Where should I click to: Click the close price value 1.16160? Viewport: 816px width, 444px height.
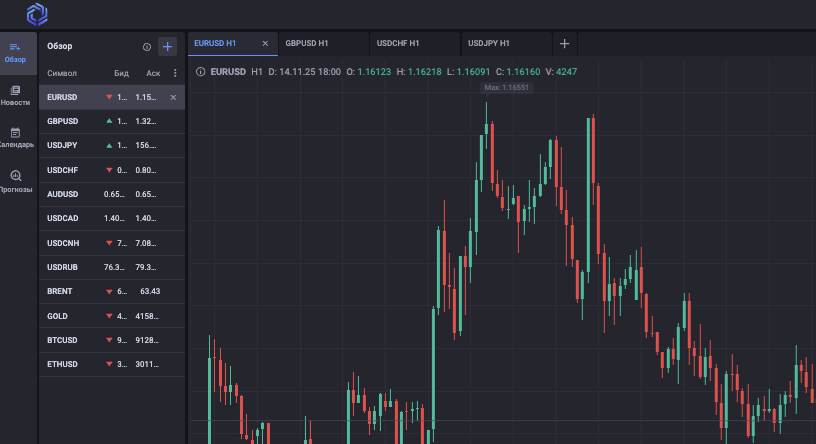[523, 72]
